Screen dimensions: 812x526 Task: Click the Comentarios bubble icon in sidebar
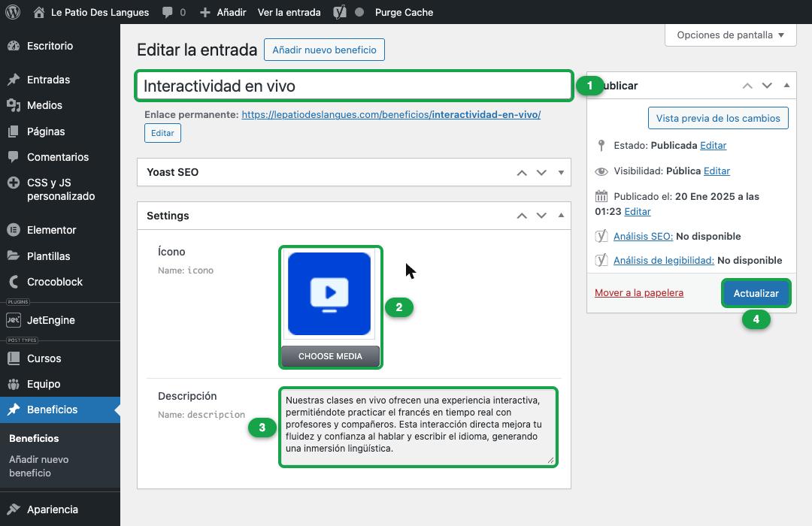(x=14, y=157)
